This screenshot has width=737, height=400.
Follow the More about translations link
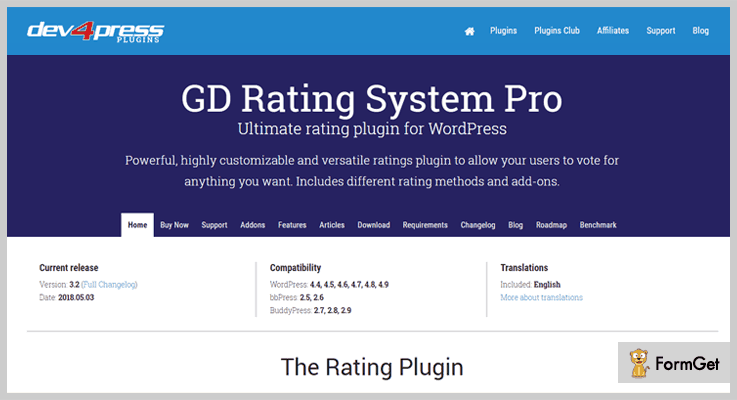(541, 297)
